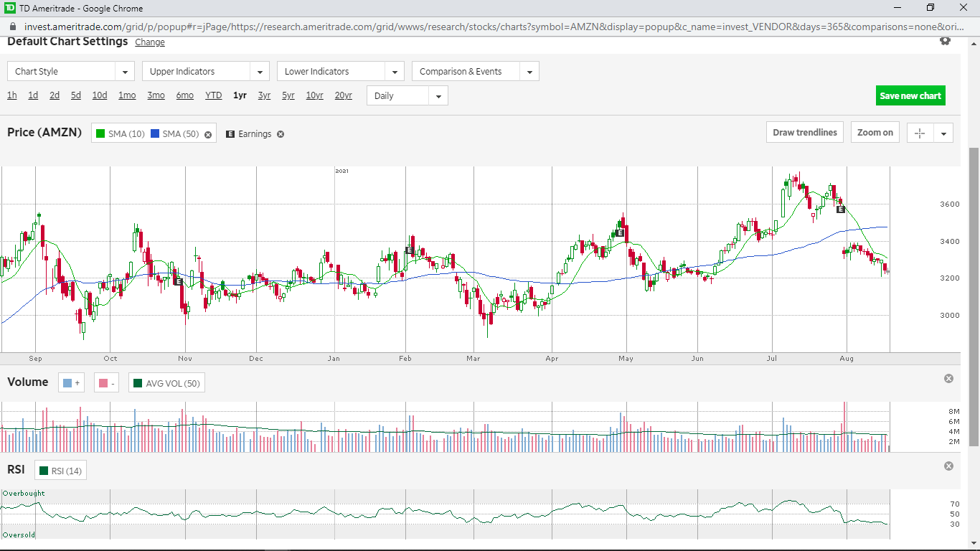Click the Price (AMZN) heading

coord(44,132)
